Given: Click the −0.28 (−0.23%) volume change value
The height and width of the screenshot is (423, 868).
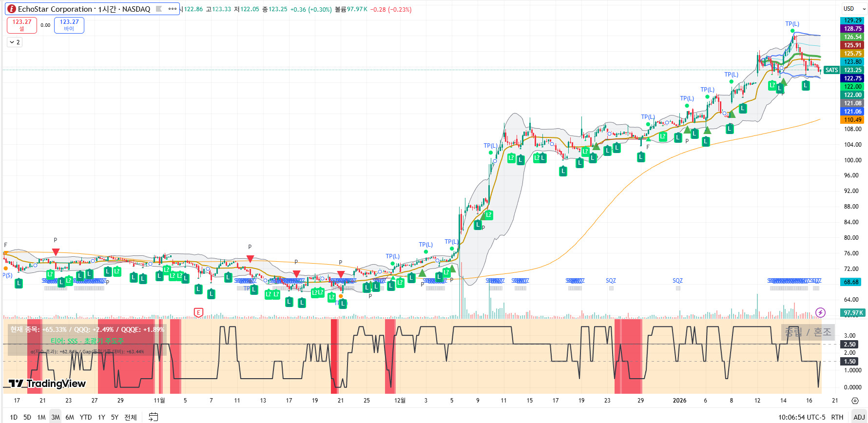Looking at the screenshot, I should (x=391, y=9).
